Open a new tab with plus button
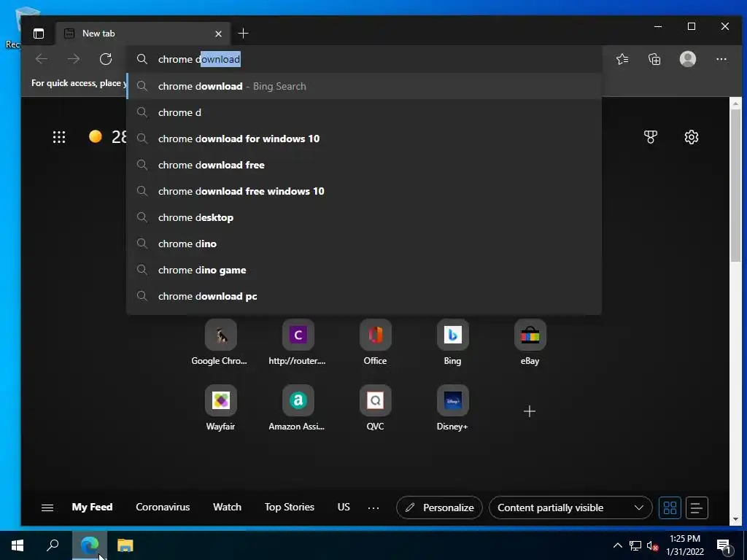 pos(243,34)
